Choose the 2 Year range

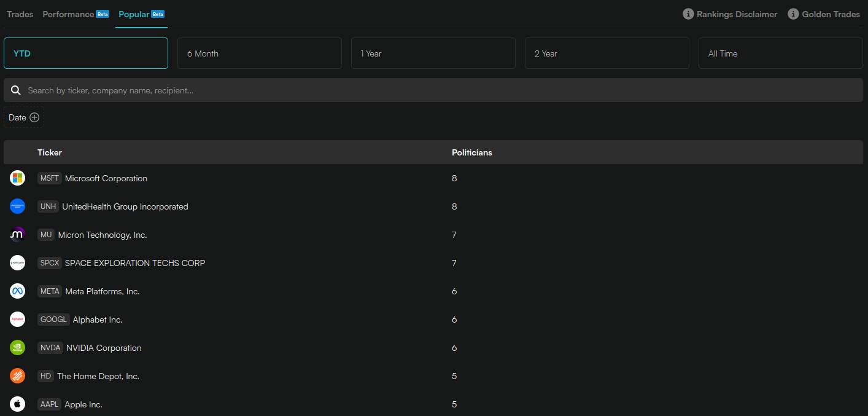[x=607, y=53]
